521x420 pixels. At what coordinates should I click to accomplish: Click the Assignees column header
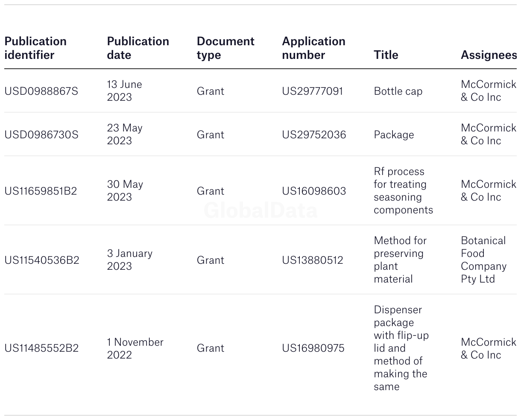[489, 55]
